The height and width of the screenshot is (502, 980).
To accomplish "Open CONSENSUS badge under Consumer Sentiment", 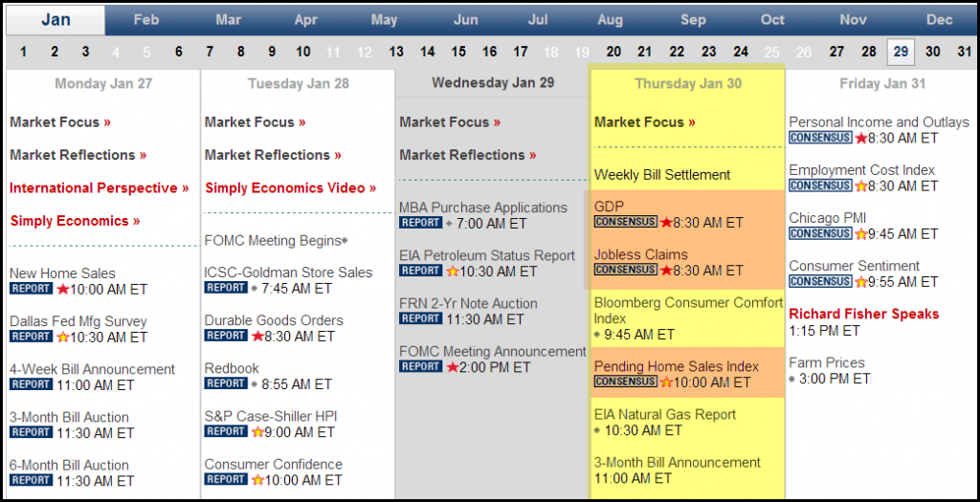I will (x=820, y=281).
